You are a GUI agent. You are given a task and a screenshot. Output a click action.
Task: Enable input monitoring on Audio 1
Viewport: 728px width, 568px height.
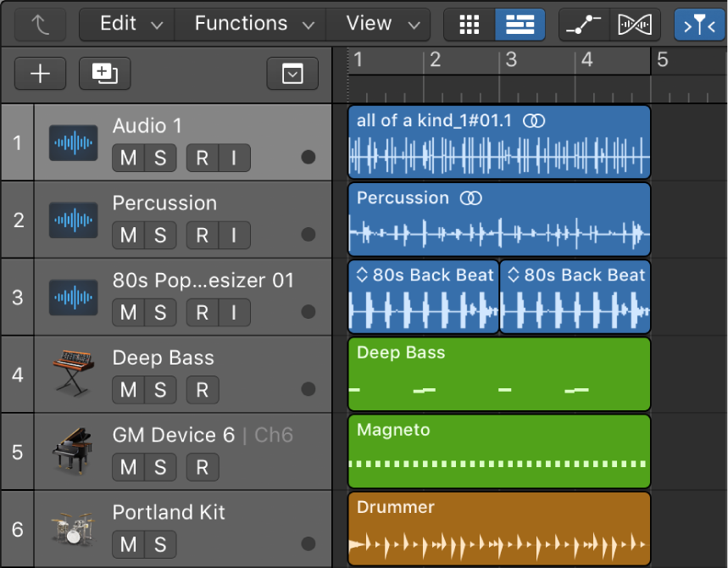(x=234, y=158)
